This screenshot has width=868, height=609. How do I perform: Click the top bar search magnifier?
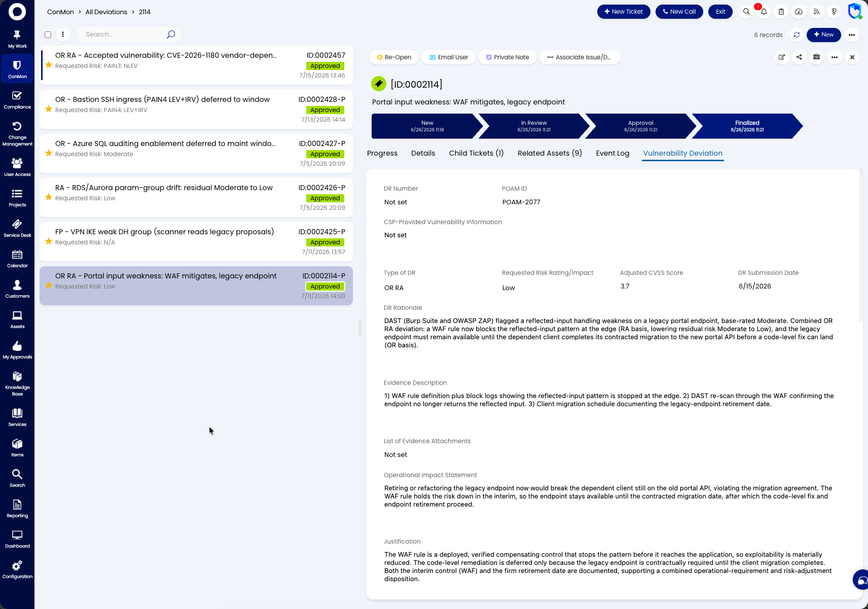[x=746, y=12]
